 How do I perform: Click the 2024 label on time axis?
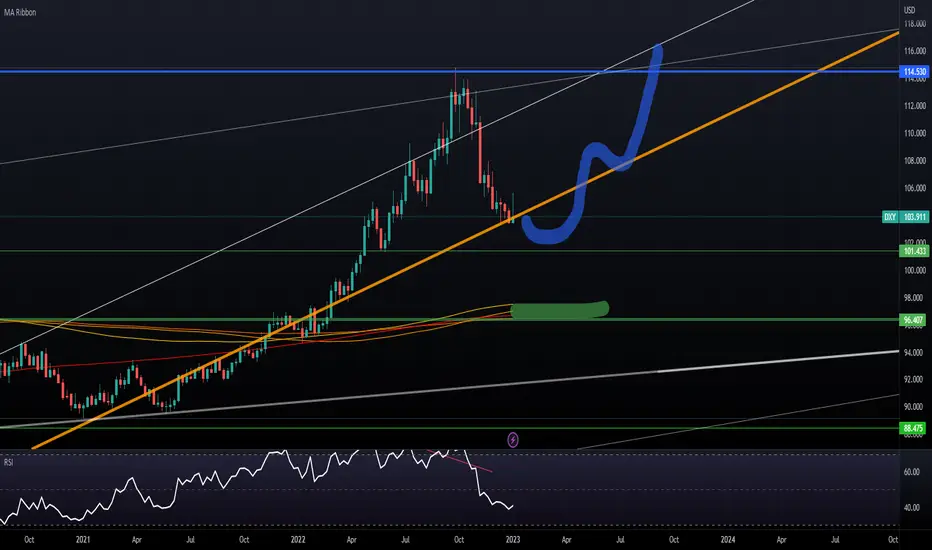pyautogui.click(x=728, y=540)
